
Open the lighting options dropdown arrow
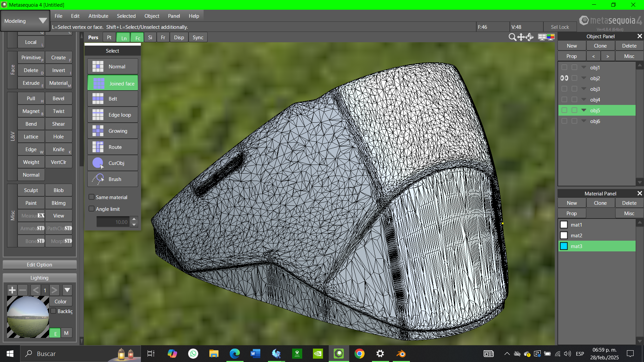point(67,290)
